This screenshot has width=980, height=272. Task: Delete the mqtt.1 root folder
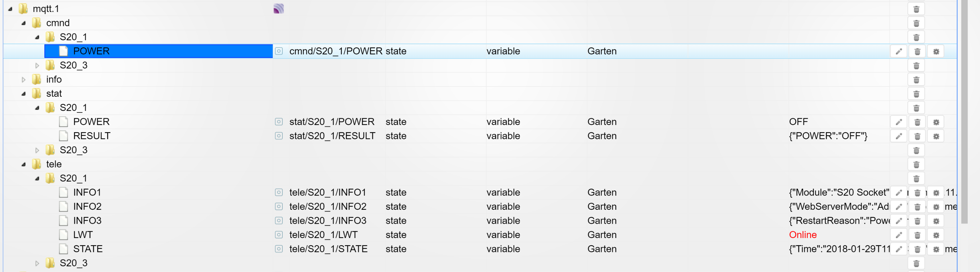(916, 9)
